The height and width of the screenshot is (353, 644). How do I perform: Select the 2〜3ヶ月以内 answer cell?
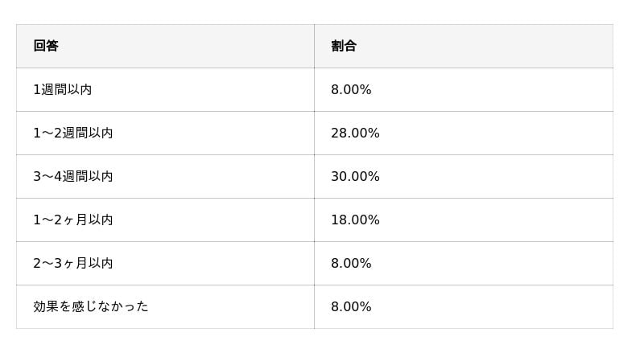(73, 264)
